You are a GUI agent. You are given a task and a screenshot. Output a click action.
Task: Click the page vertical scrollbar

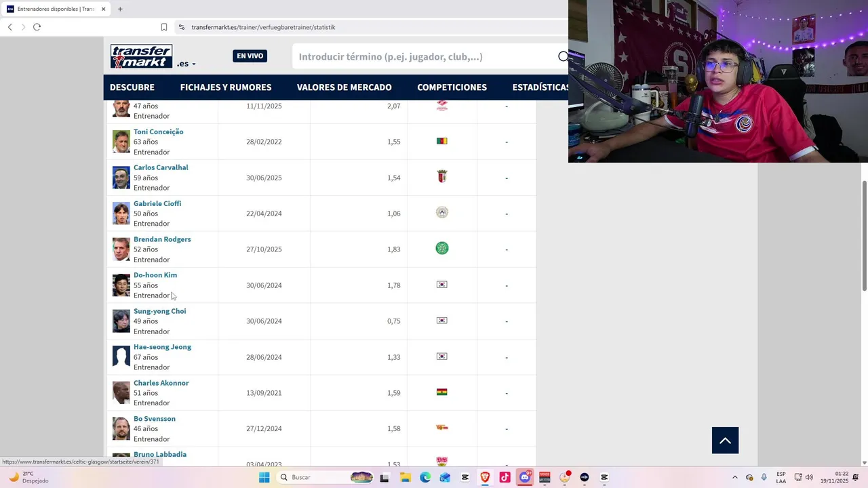[864, 237]
